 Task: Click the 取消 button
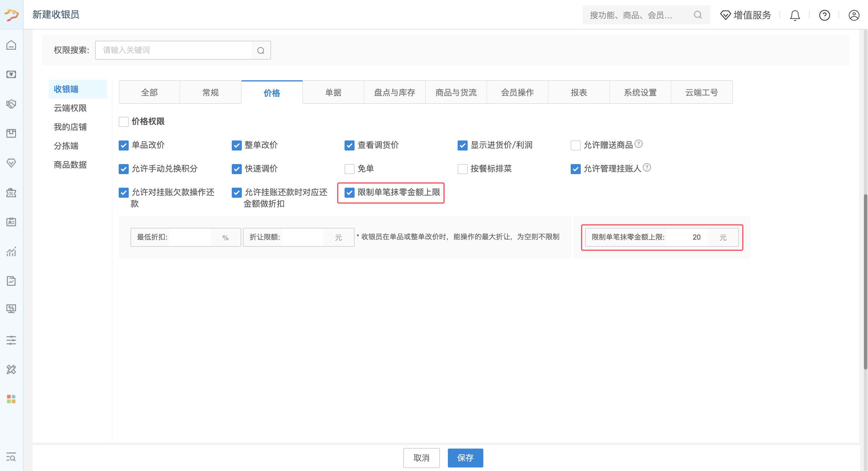[421, 457]
